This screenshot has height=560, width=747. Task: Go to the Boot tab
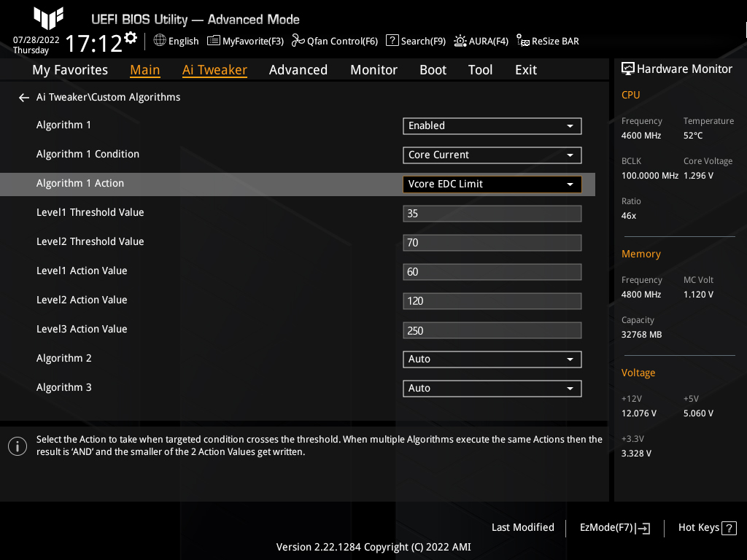(433, 70)
